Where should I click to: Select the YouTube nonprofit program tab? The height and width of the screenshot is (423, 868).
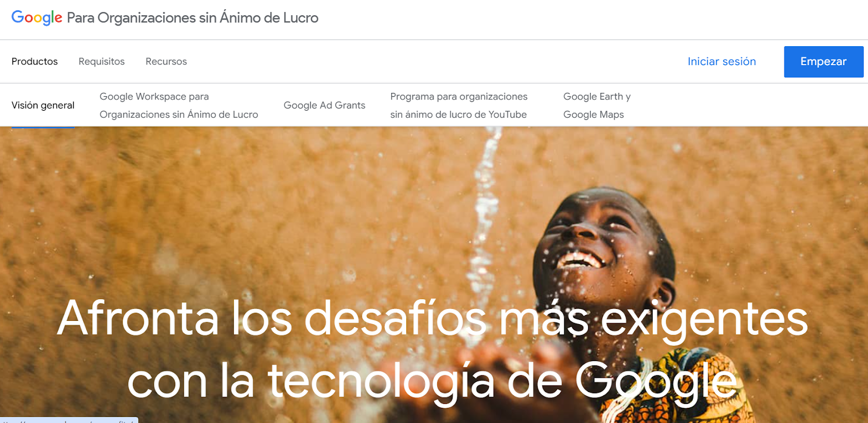tap(458, 105)
